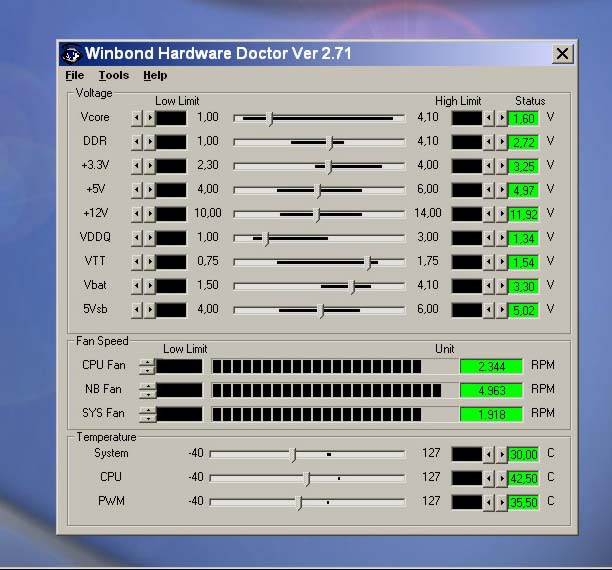
Task: Click the NB Fan 4.963 RPM readout
Action: [x=491, y=390]
